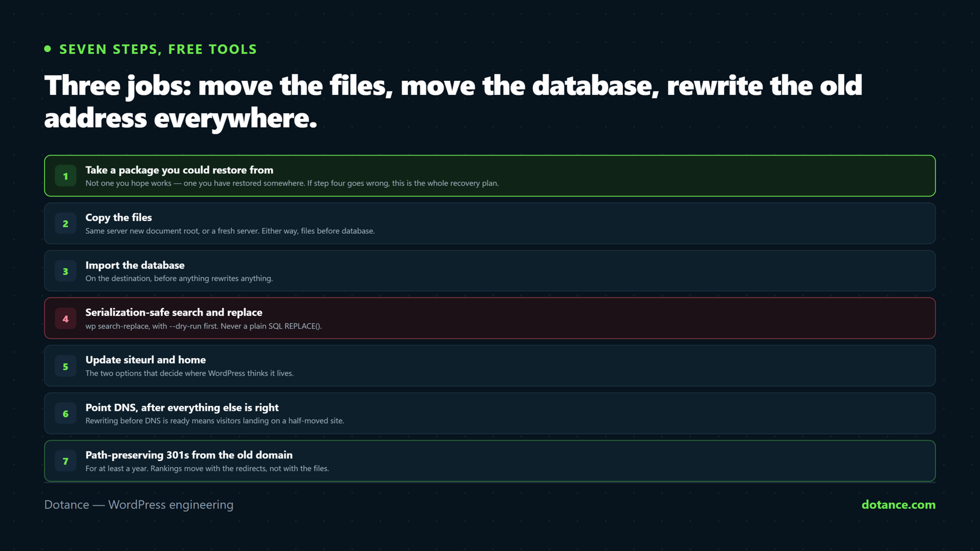The width and height of the screenshot is (980, 551).
Task: Open the dotance.com link
Action: pyautogui.click(x=898, y=504)
